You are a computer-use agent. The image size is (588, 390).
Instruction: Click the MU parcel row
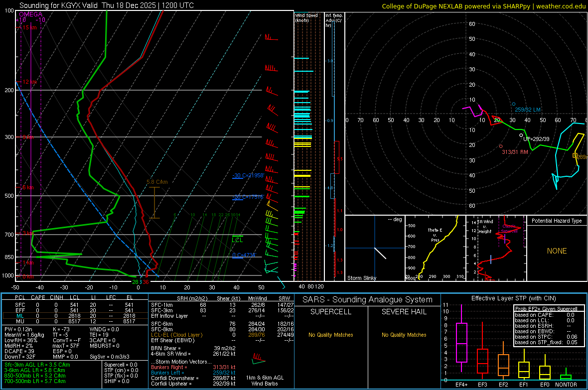pos(75,321)
